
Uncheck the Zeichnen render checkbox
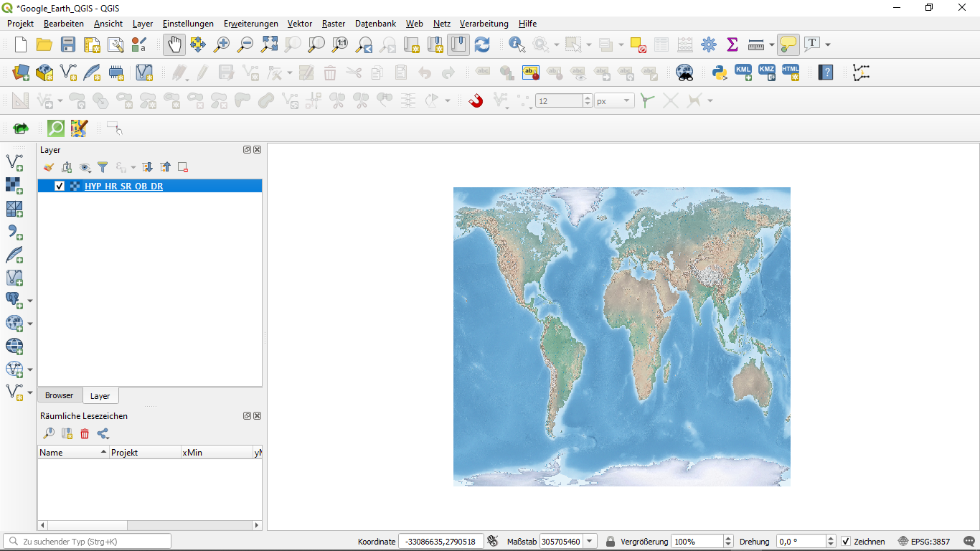[846, 541]
